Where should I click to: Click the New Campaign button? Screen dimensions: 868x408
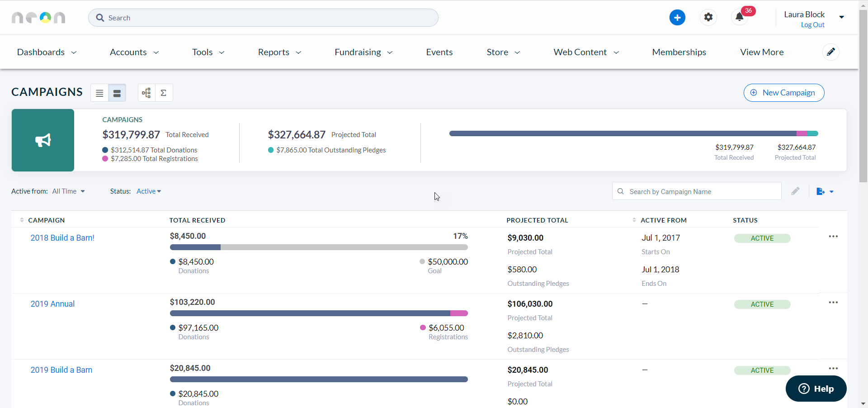(784, 93)
